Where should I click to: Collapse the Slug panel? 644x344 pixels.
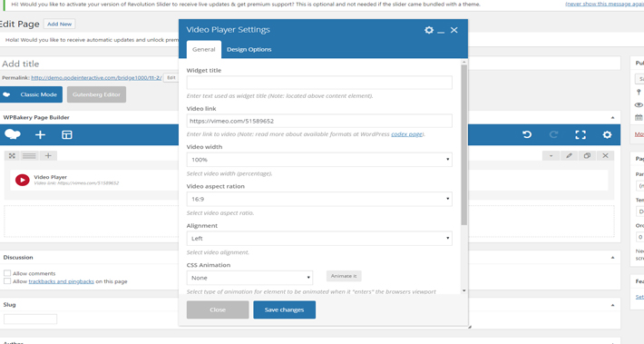coord(612,305)
